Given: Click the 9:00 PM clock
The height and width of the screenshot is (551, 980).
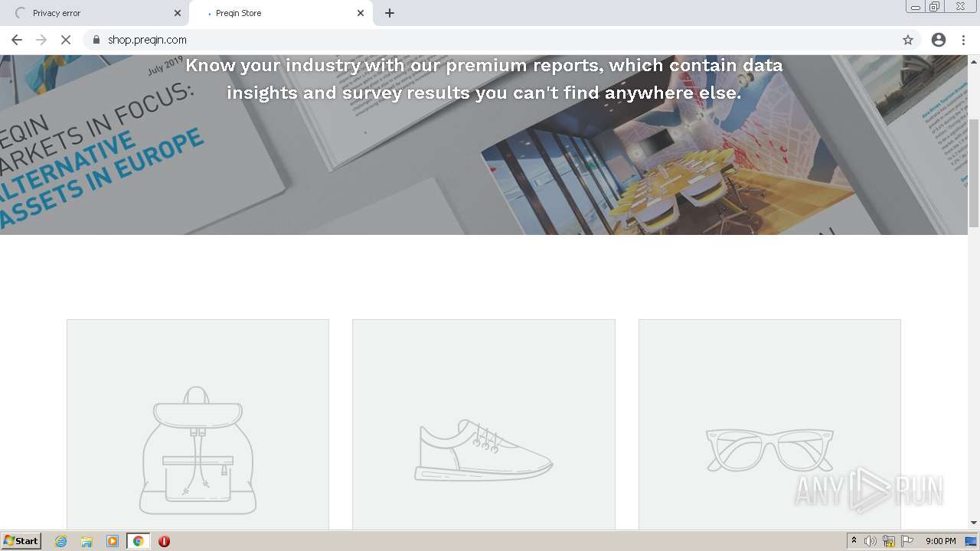Looking at the screenshot, I should [941, 541].
